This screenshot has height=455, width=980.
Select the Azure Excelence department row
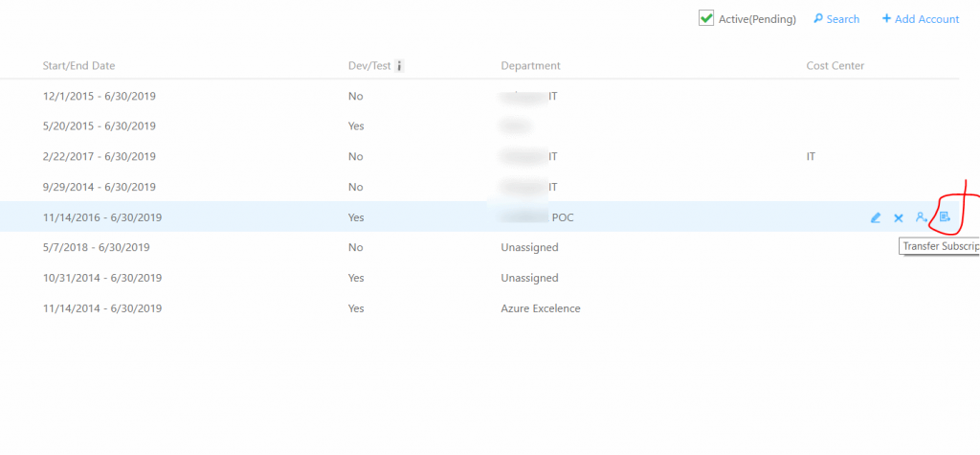540,308
